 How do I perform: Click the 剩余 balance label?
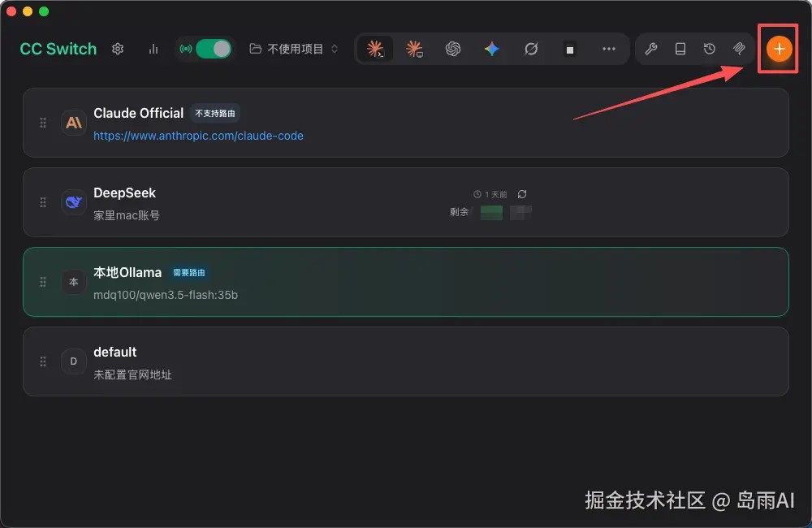(459, 212)
